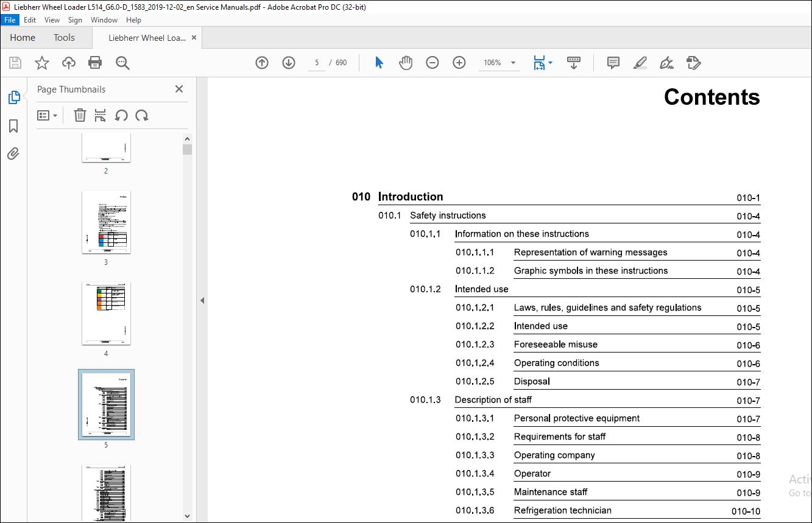Rotate page counterclockwise
Screen dimensions: 812x523
point(121,115)
